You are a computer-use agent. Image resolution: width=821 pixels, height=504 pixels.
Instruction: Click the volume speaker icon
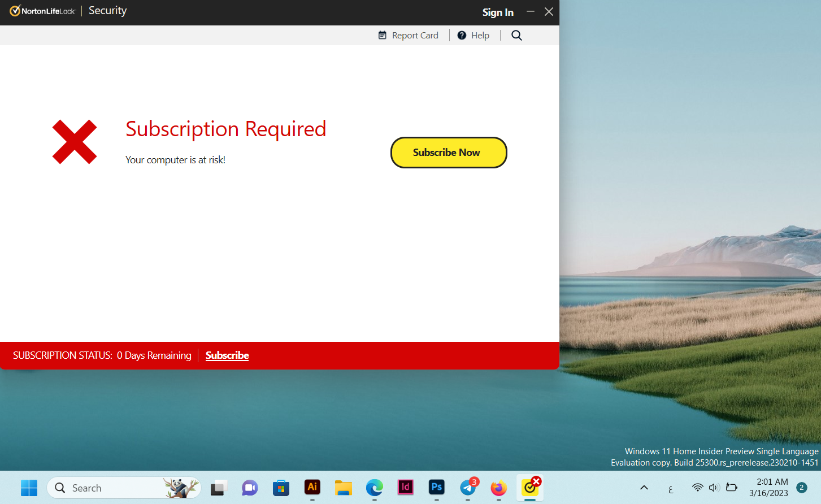tap(714, 488)
